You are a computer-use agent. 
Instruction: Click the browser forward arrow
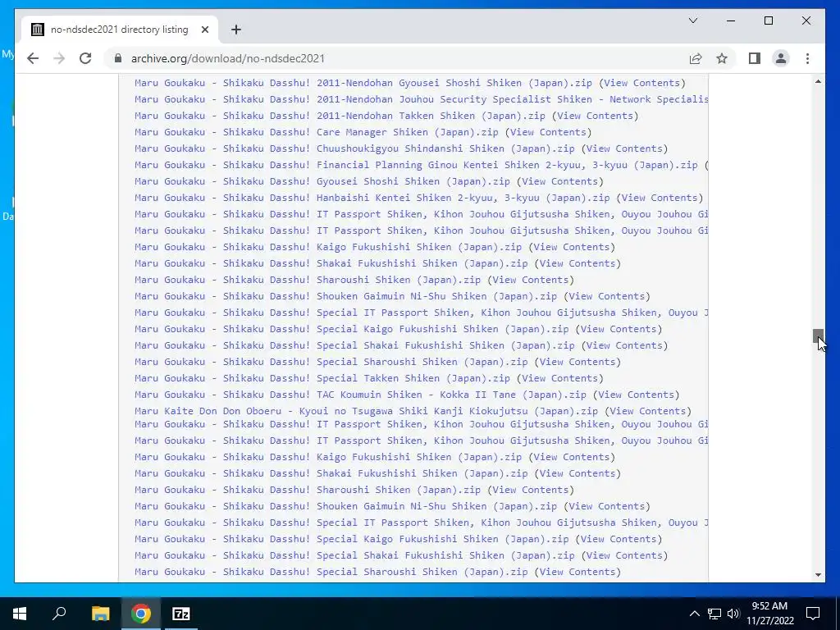coord(59,58)
